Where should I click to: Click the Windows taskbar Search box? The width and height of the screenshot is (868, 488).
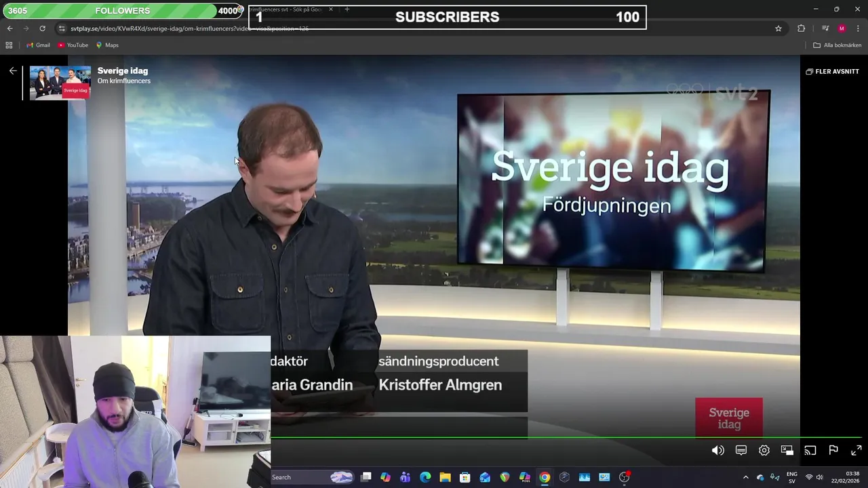coord(312,477)
